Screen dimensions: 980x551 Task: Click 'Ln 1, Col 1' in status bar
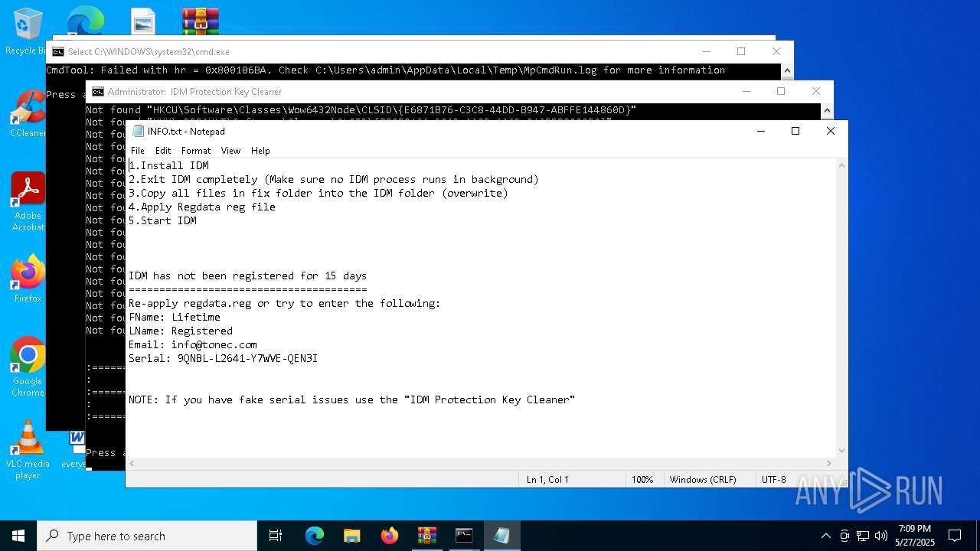tap(547, 480)
